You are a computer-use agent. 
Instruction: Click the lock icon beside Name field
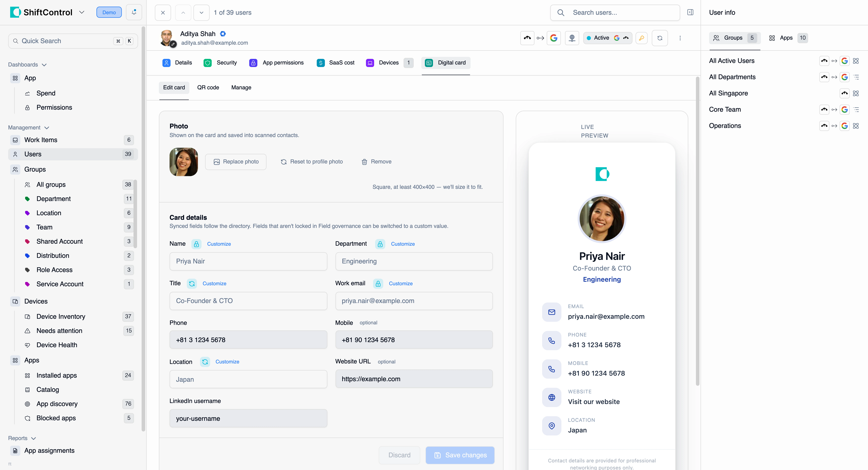tap(196, 244)
